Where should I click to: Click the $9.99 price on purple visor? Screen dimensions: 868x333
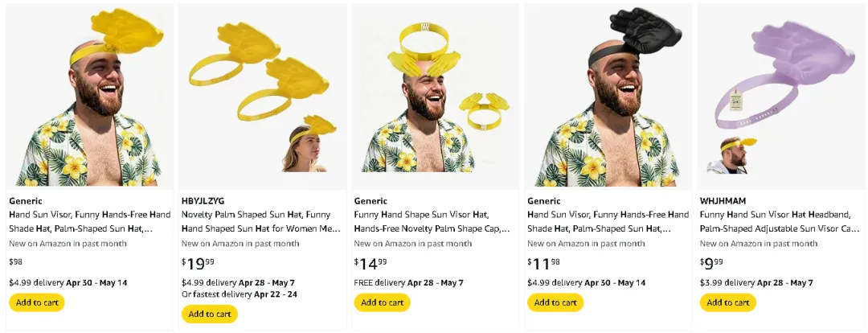[x=711, y=262]
